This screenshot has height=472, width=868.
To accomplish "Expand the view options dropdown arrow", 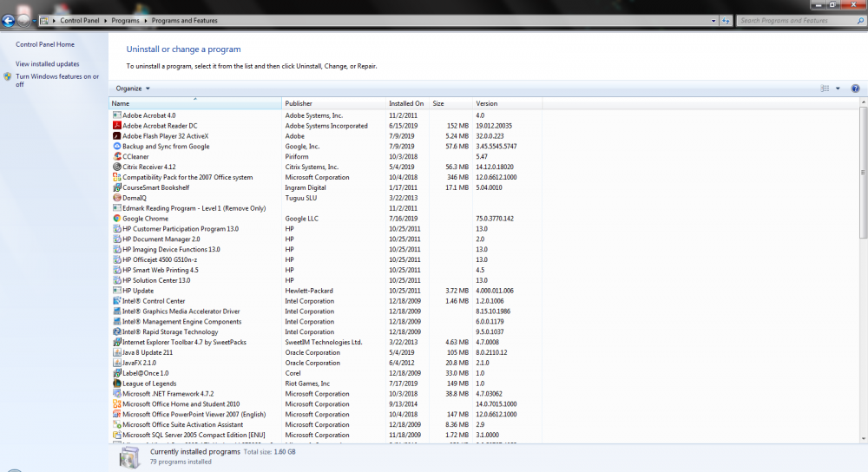I will (838, 88).
